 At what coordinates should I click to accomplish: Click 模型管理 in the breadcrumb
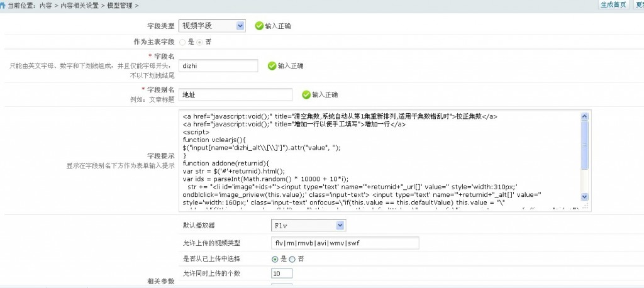pyautogui.click(x=119, y=5)
